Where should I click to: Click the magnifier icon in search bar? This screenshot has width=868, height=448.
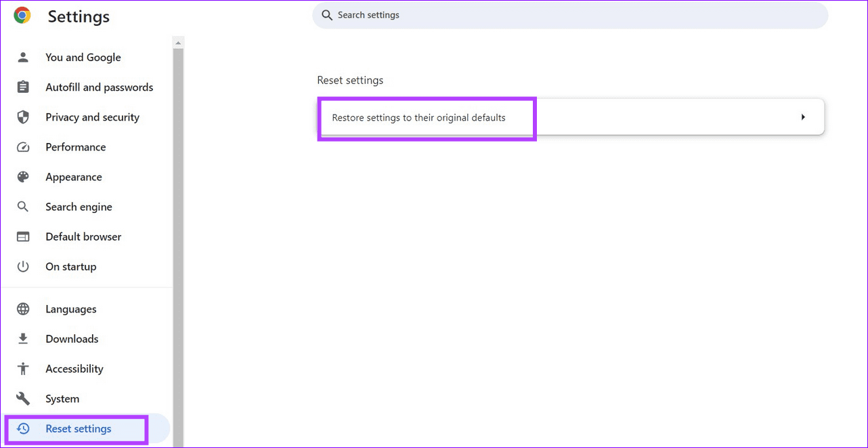[x=327, y=15]
